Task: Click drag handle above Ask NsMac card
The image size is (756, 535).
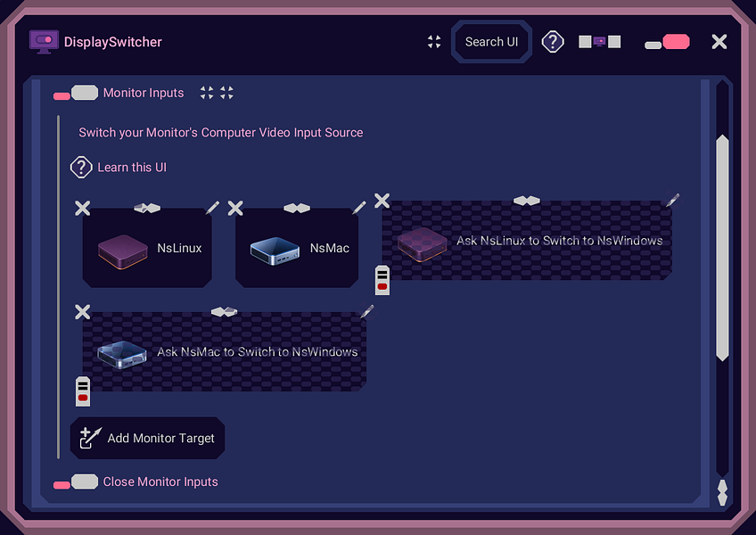Action: pyautogui.click(x=224, y=312)
